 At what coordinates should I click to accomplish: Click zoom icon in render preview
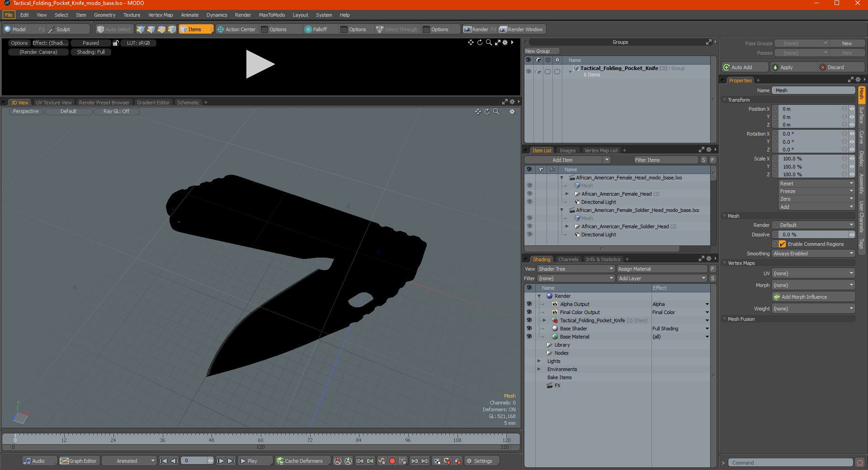(x=489, y=42)
